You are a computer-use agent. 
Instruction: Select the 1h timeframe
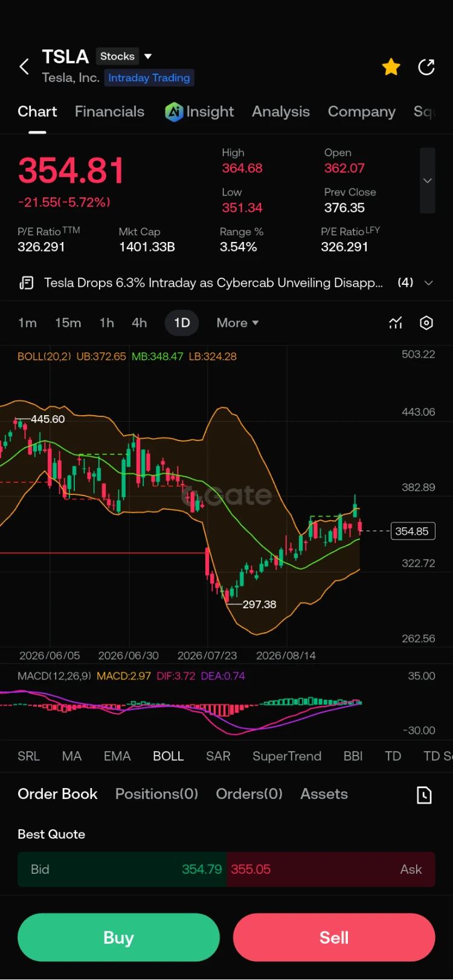[x=107, y=323]
